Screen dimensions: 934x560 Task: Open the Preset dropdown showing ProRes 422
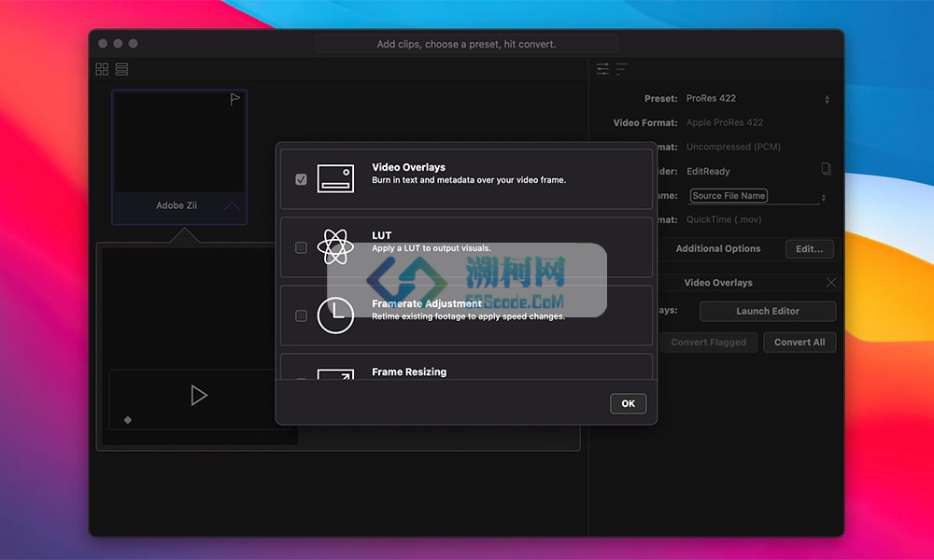point(757,99)
